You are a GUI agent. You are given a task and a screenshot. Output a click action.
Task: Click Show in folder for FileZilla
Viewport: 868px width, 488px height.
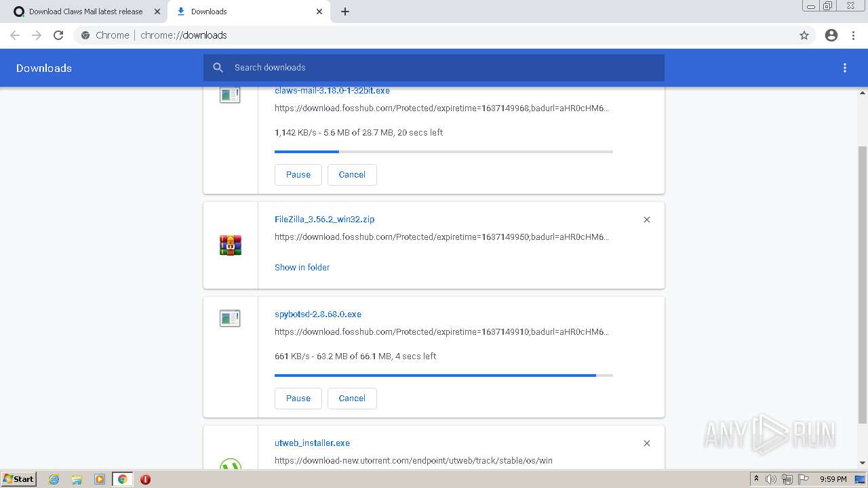pos(302,268)
